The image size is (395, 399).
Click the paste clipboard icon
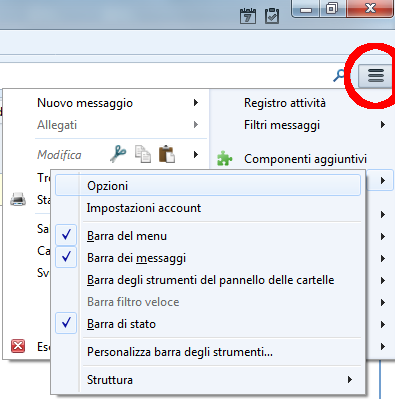167,154
